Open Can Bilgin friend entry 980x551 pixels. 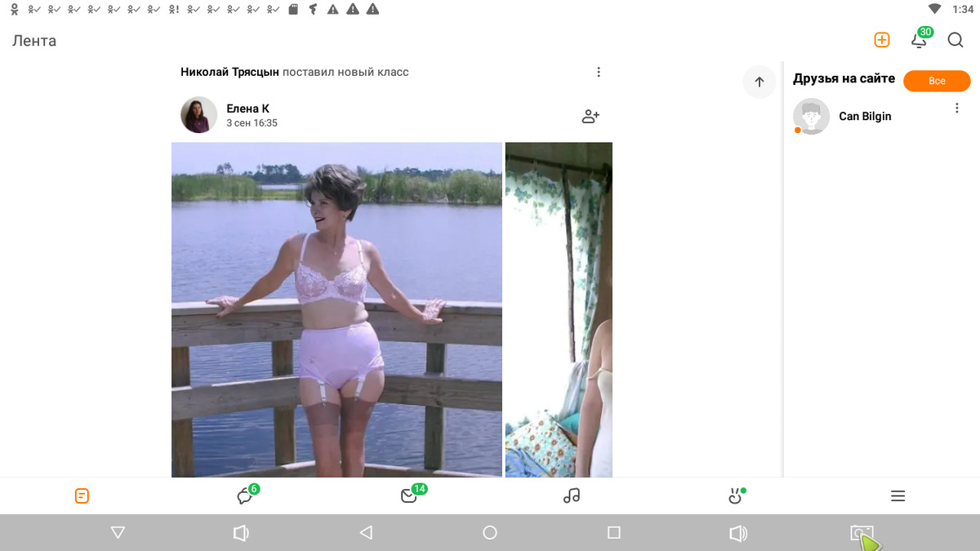click(x=864, y=117)
